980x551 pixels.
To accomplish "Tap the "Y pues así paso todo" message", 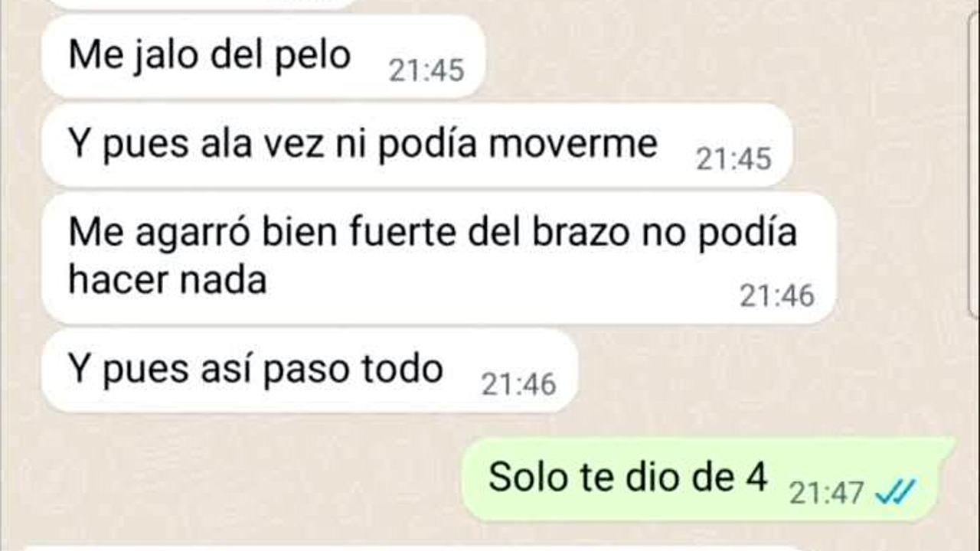I will tap(309, 370).
